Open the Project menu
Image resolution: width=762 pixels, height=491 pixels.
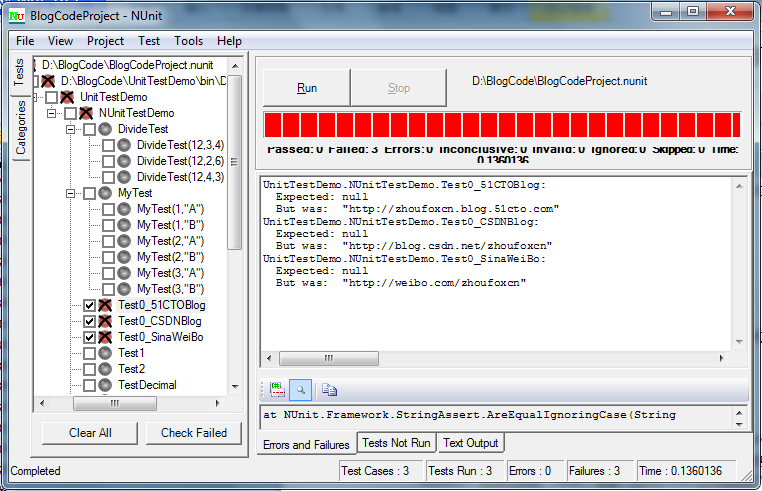[x=105, y=41]
